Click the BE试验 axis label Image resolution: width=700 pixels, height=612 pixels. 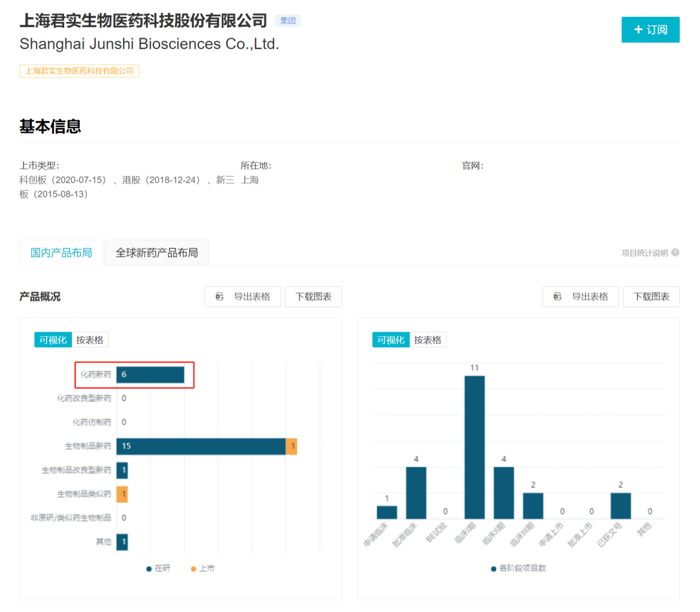click(436, 532)
